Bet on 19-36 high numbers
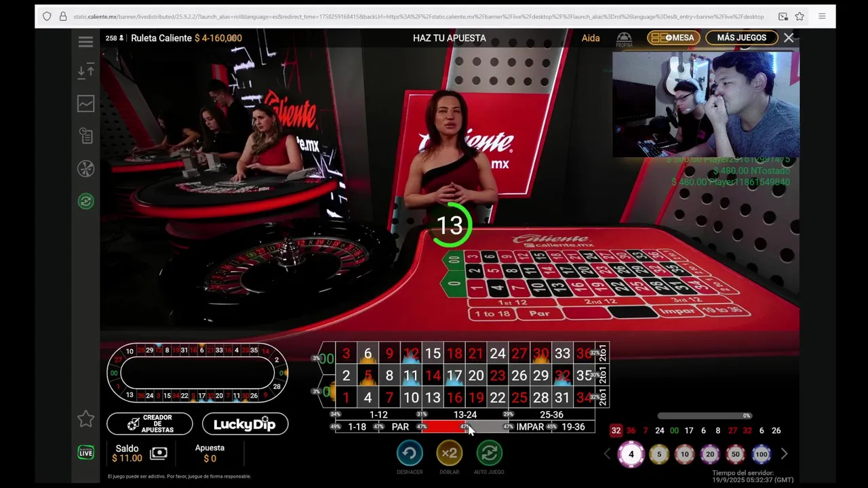This screenshot has width=868, height=488. pyautogui.click(x=573, y=427)
